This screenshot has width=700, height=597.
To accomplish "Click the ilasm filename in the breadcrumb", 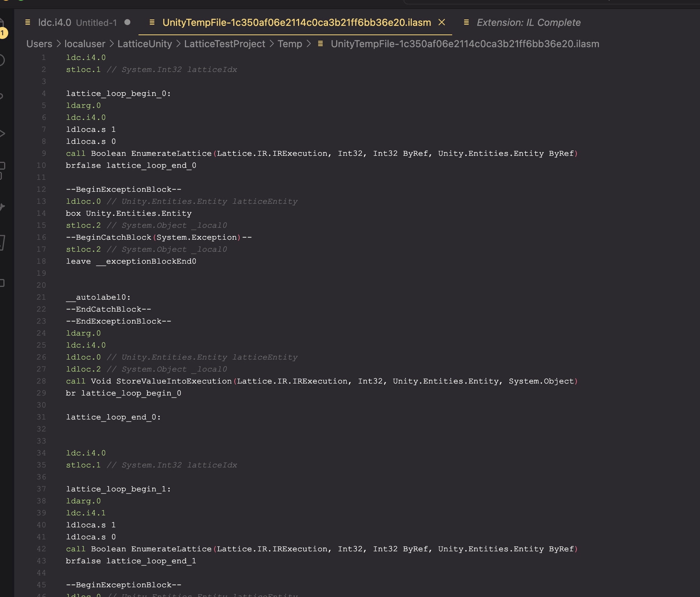I will coord(465,44).
